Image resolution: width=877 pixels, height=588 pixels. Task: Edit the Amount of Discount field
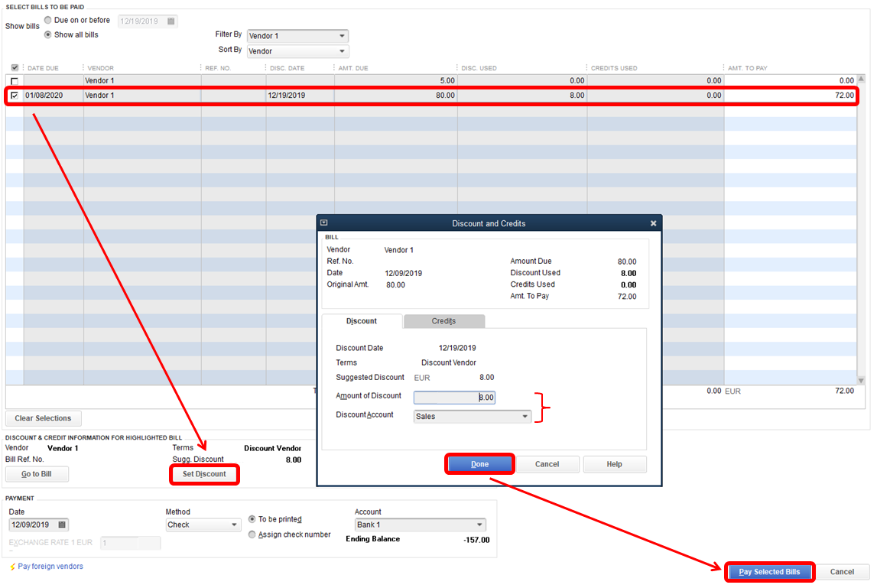coord(454,397)
